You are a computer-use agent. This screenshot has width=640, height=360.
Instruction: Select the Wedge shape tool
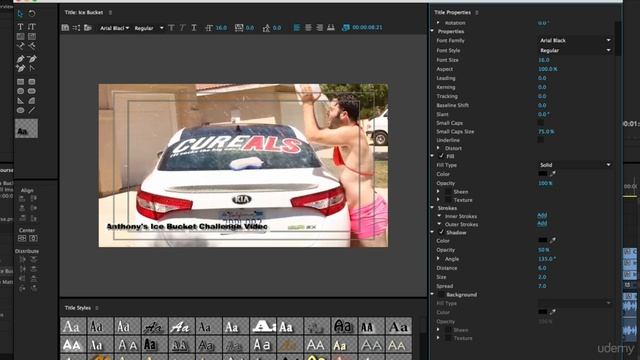point(20,100)
